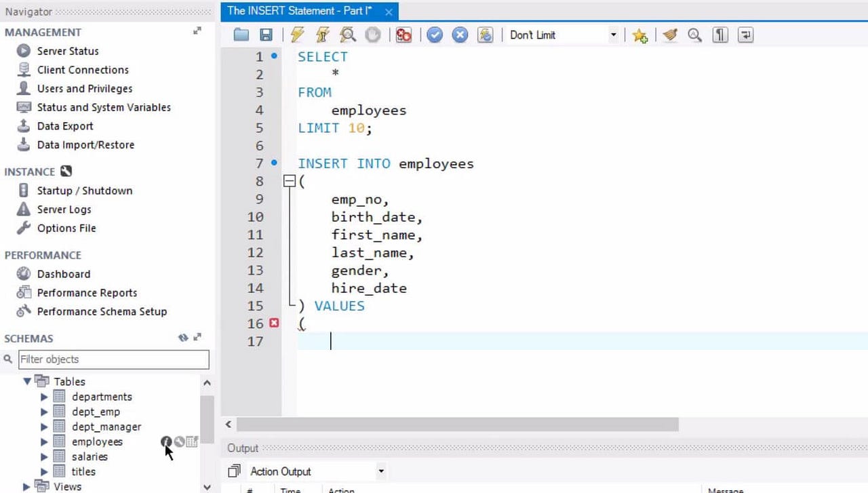Click inside the Filter objects search field

[x=113, y=359]
